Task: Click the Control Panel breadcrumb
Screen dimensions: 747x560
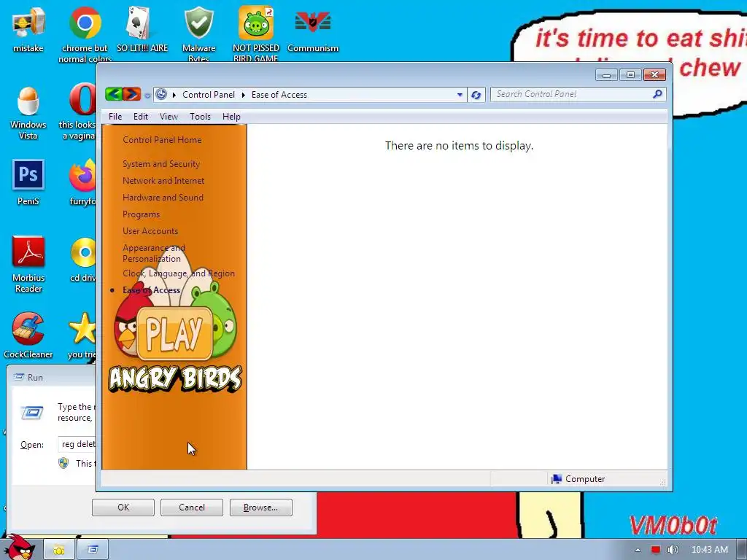Action: click(x=208, y=95)
